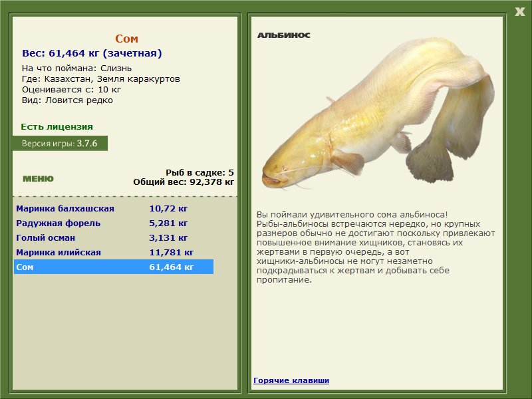Click the Сом title at top
This screenshot has height=399, width=532.
tap(126, 39)
